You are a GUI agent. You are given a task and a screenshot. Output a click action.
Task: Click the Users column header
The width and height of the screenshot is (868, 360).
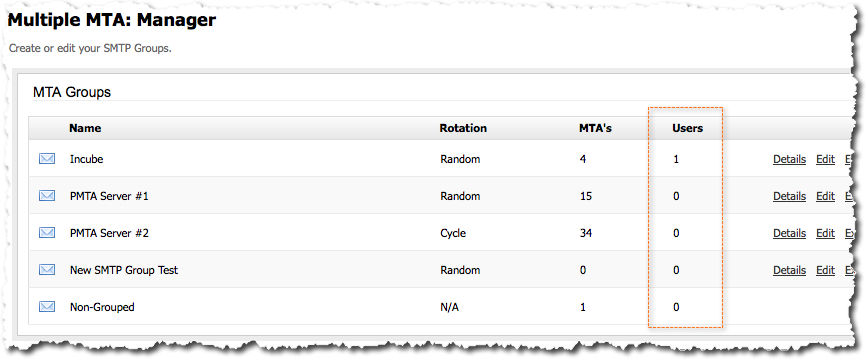pyautogui.click(x=688, y=128)
